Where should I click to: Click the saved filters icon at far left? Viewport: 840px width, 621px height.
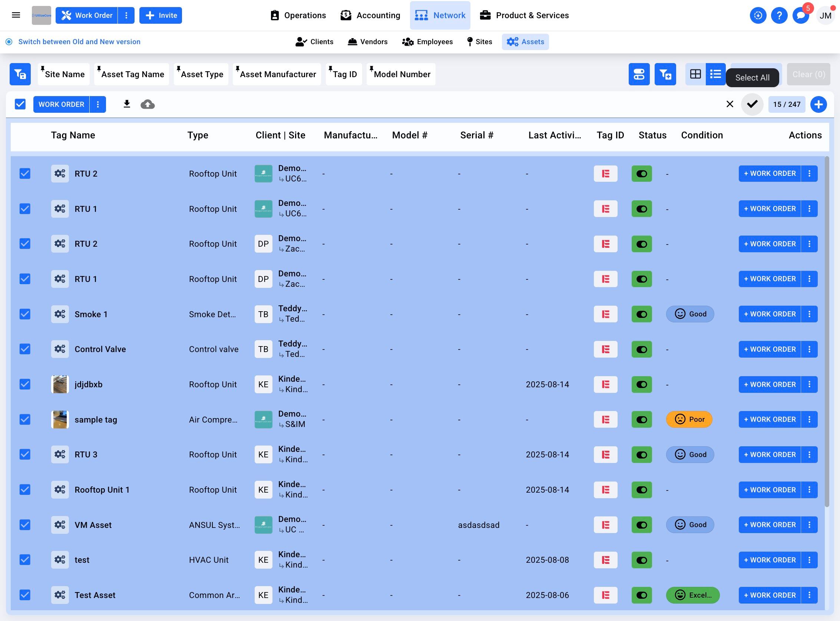(20, 74)
